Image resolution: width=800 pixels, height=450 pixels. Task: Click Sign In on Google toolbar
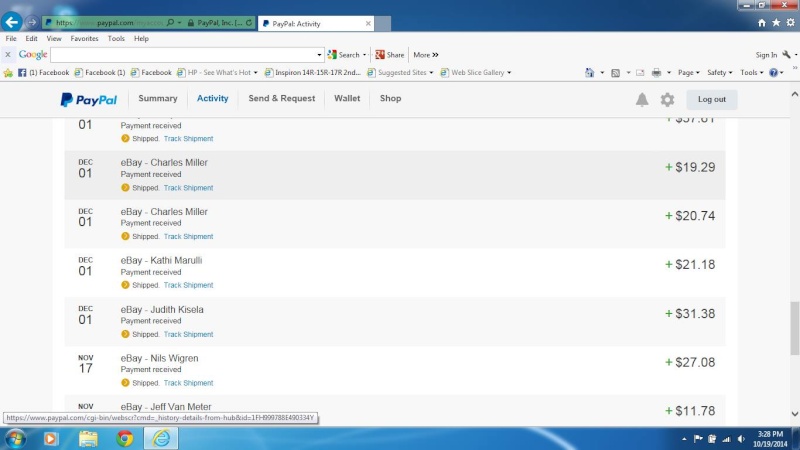[x=766, y=55]
